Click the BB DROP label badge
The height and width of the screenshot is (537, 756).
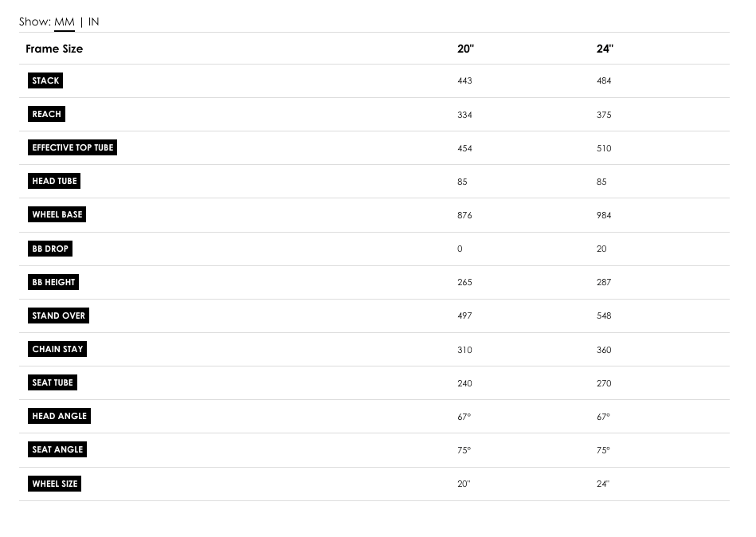coord(50,249)
